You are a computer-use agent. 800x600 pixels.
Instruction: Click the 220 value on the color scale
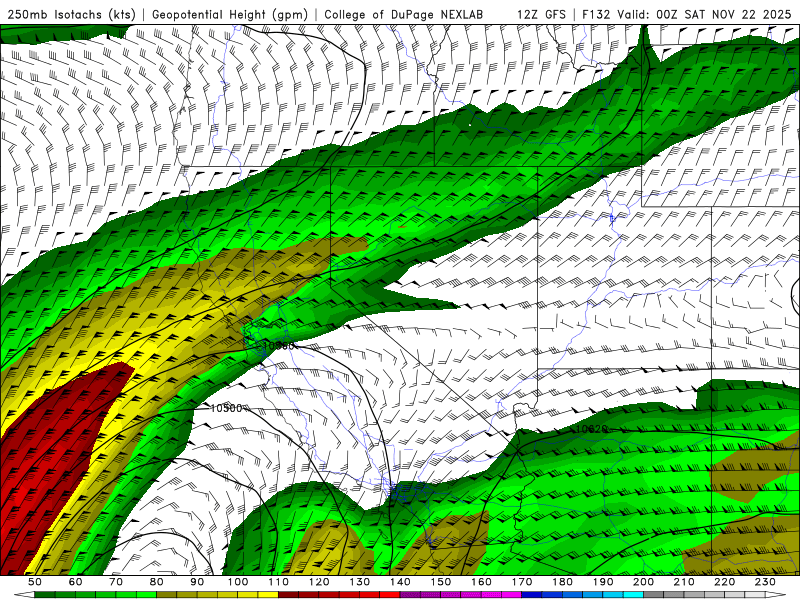coord(724,582)
